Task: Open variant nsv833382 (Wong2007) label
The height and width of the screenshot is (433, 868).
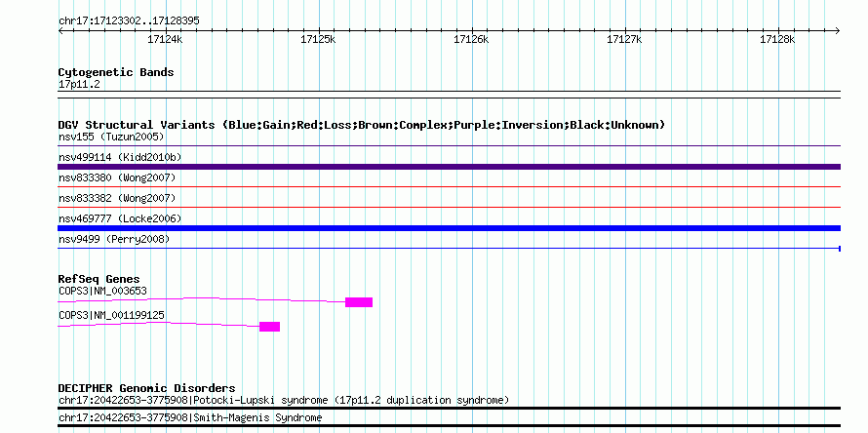Action: [117, 198]
